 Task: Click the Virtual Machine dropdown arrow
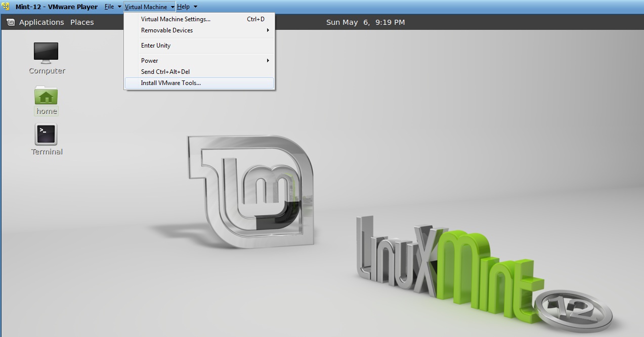click(x=172, y=7)
